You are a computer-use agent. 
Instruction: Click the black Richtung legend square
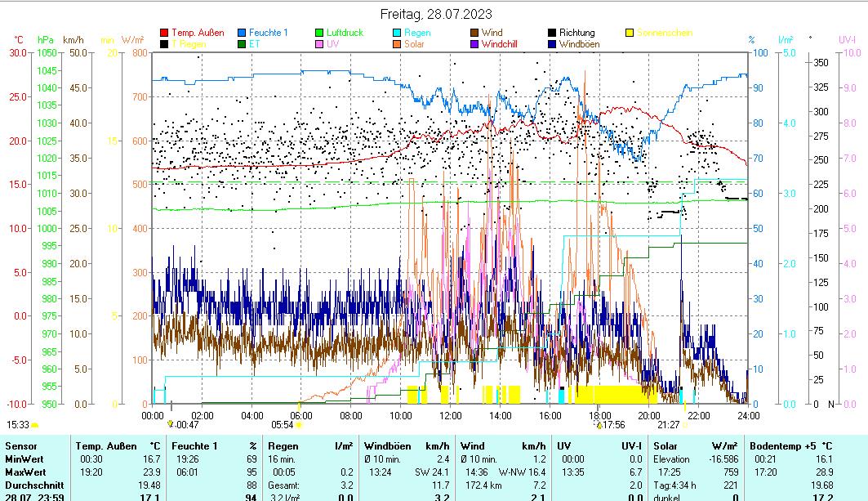tap(552, 33)
